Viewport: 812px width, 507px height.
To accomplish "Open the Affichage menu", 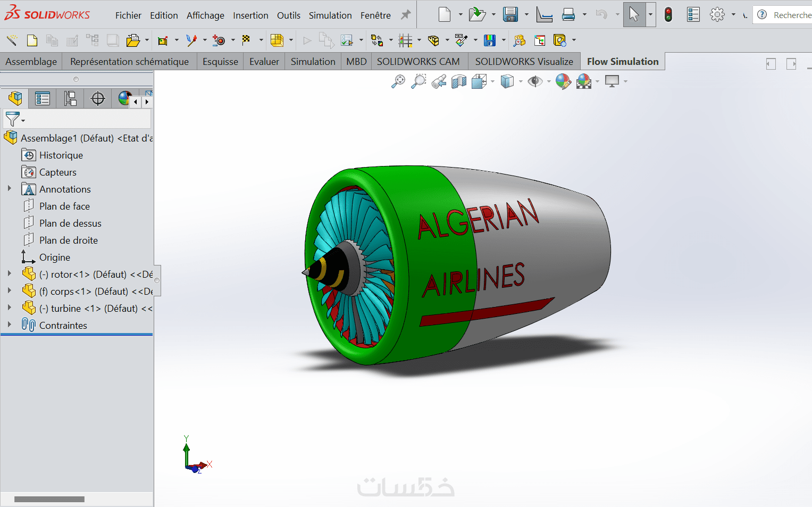I will pyautogui.click(x=205, y=15).
